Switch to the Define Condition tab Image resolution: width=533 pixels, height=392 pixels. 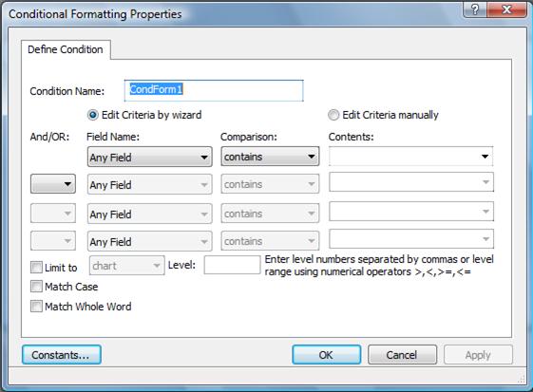[66, 50]
